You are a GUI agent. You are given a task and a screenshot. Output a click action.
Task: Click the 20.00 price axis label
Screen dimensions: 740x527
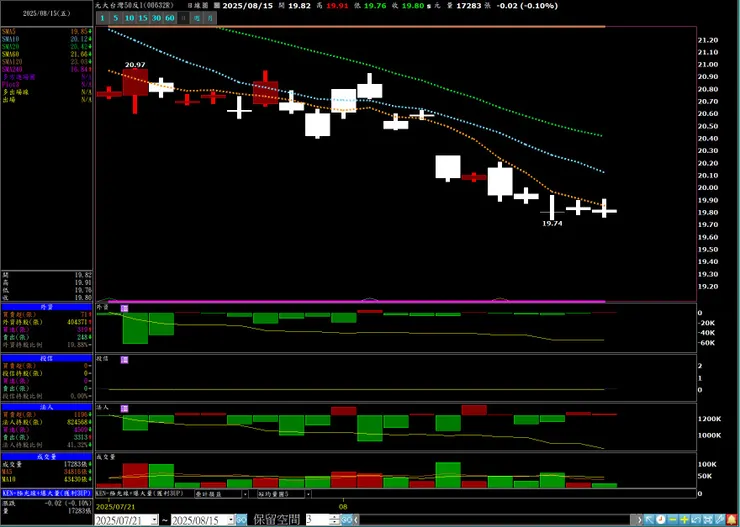click(707, 188)
